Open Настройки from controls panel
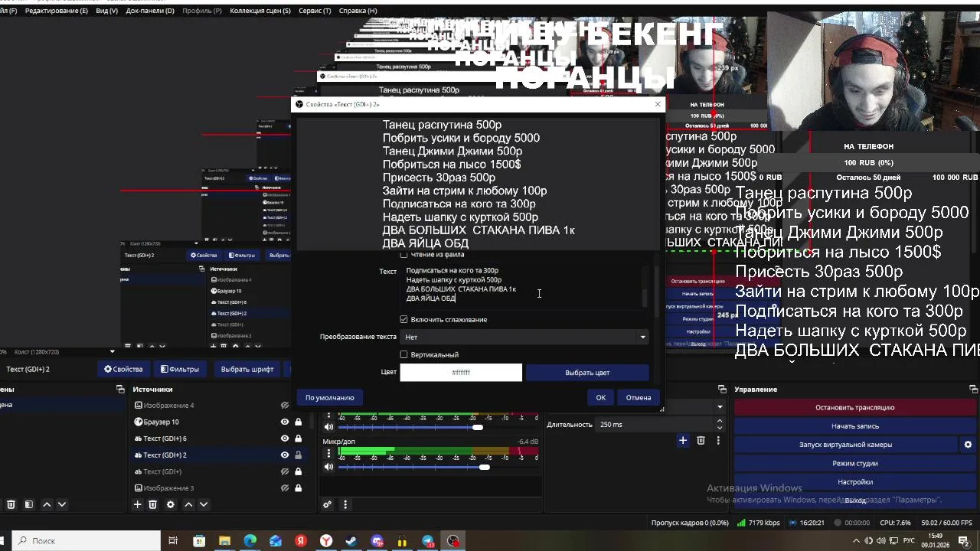 pos(854,482)
